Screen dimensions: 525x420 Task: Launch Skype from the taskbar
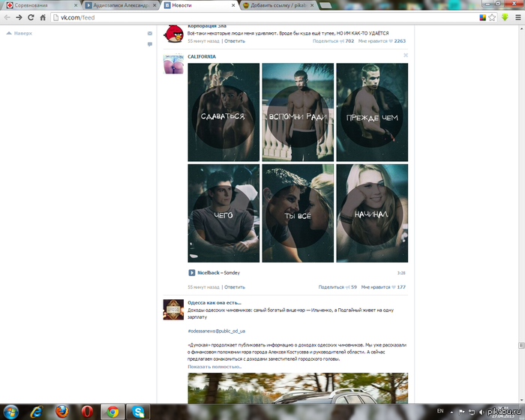(x=136, y=411)
